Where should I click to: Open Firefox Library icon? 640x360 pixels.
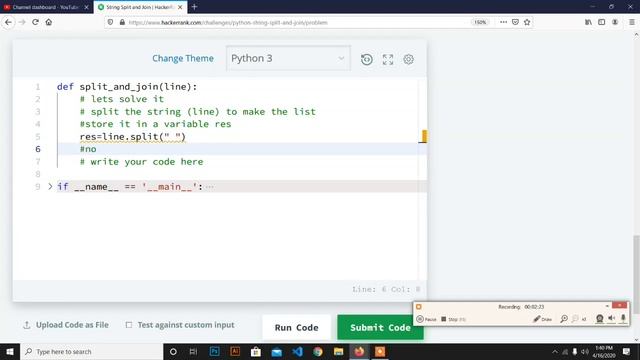588,22
